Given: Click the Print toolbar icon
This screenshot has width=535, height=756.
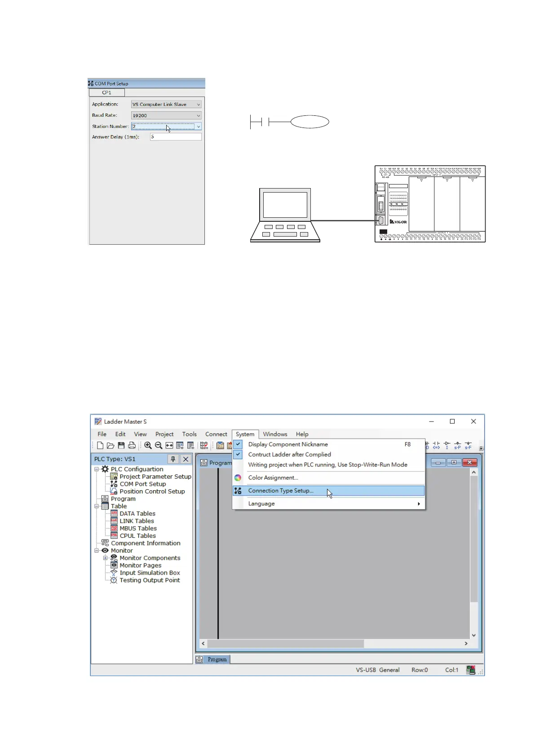Looking at the screenshot, I should pos(132,445).
